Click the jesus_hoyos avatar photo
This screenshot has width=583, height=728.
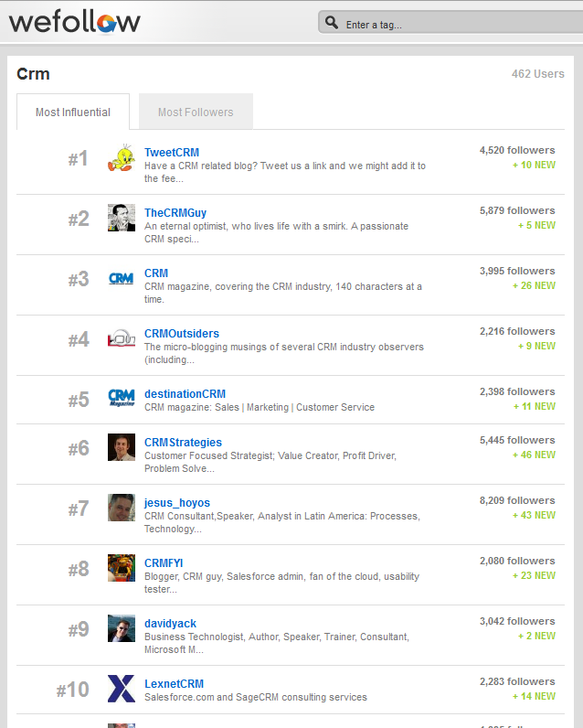click(x=122, y=508)
